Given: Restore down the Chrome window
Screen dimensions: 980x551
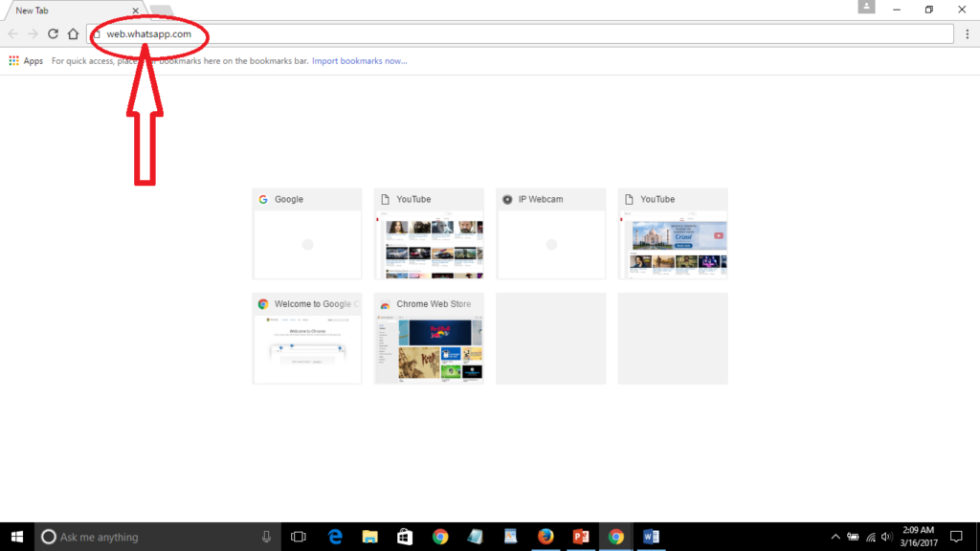Looking at the screenshot, I should [929, 10].
